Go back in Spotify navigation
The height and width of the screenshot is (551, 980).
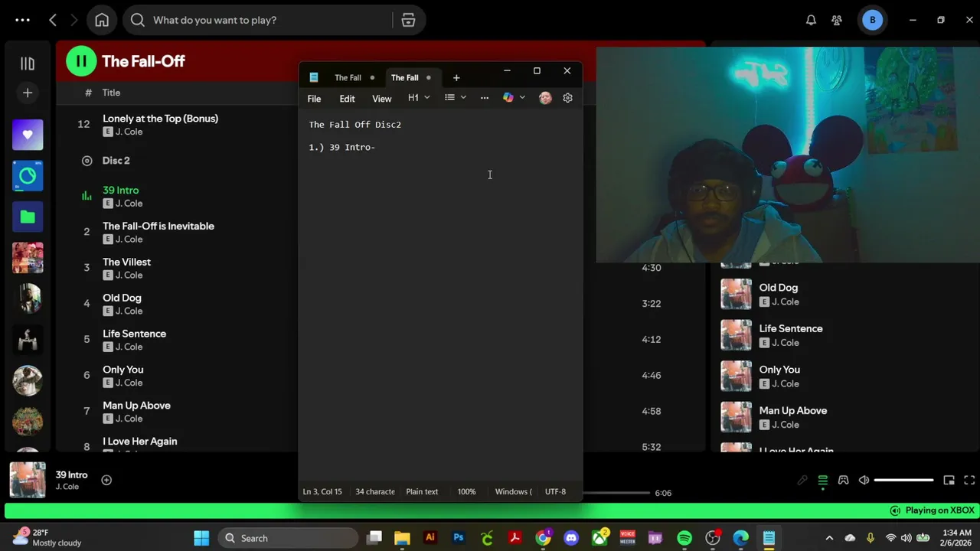tap(53, 21)
